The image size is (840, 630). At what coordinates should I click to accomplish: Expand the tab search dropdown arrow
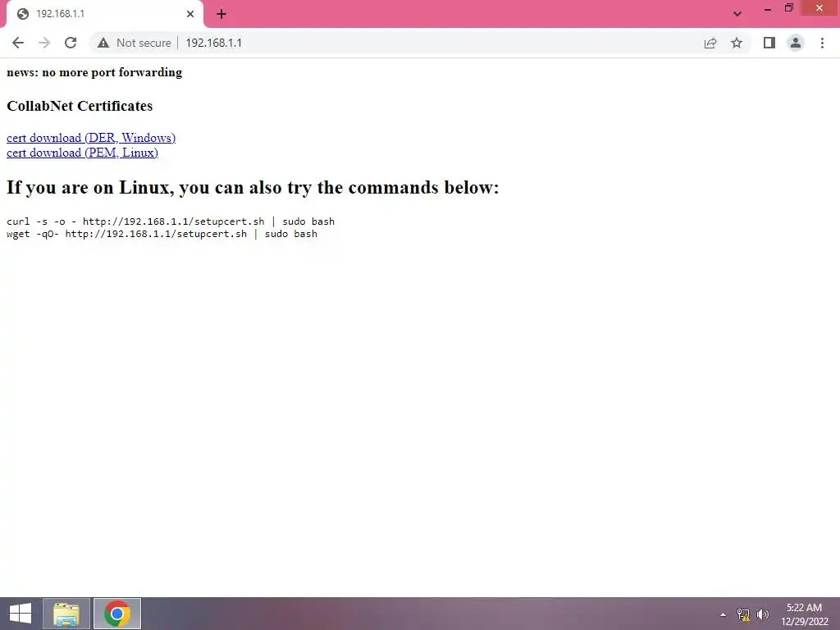pyautogui.click(x=737, y=14)
